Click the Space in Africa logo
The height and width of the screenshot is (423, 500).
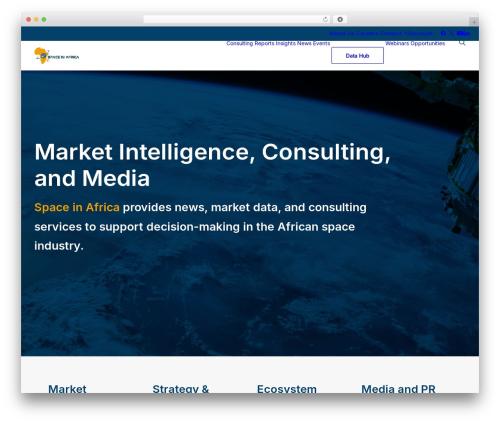pos(57,56)
